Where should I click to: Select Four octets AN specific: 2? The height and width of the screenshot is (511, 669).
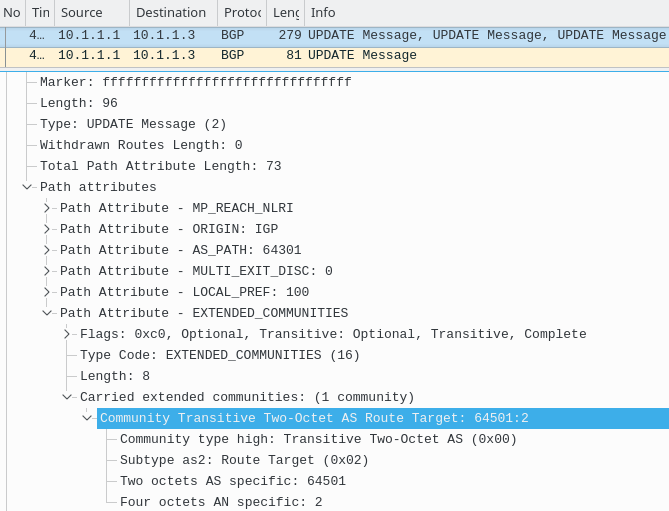(x=221, y=502)
